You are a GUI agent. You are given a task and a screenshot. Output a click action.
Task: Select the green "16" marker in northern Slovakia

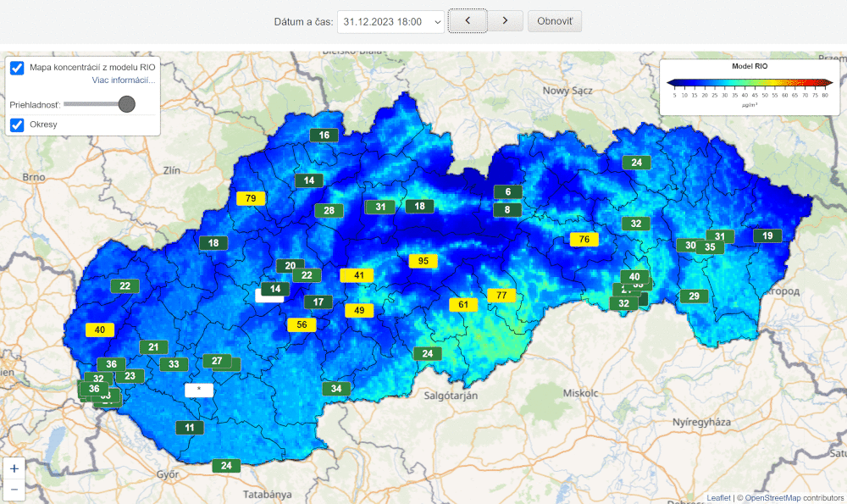click(x=323, y=135)
